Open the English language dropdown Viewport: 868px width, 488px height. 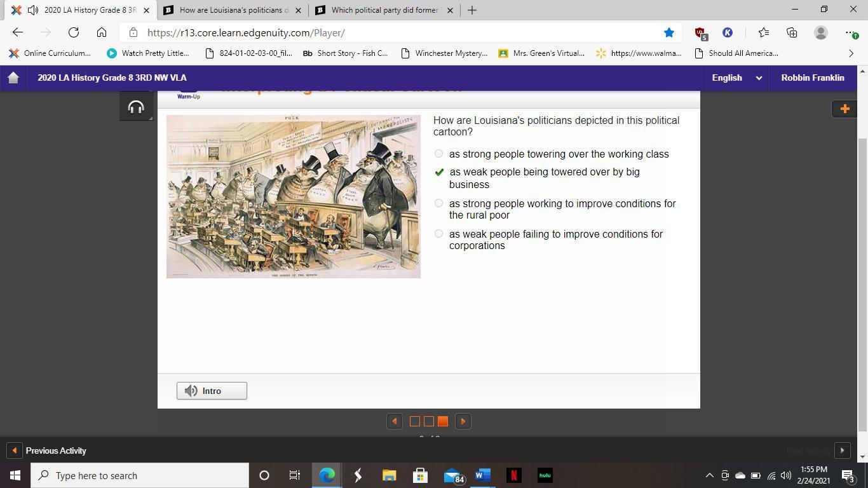(x=736, y=78)
